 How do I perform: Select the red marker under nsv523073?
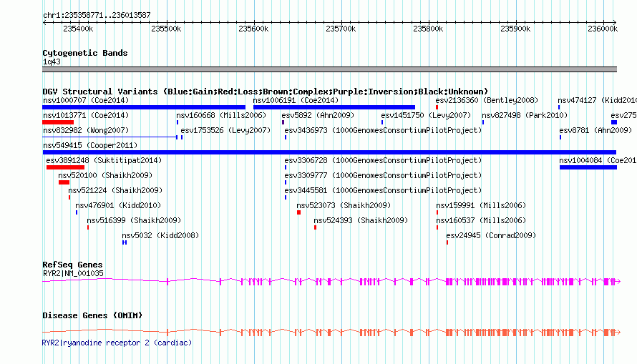pos(298,212)
